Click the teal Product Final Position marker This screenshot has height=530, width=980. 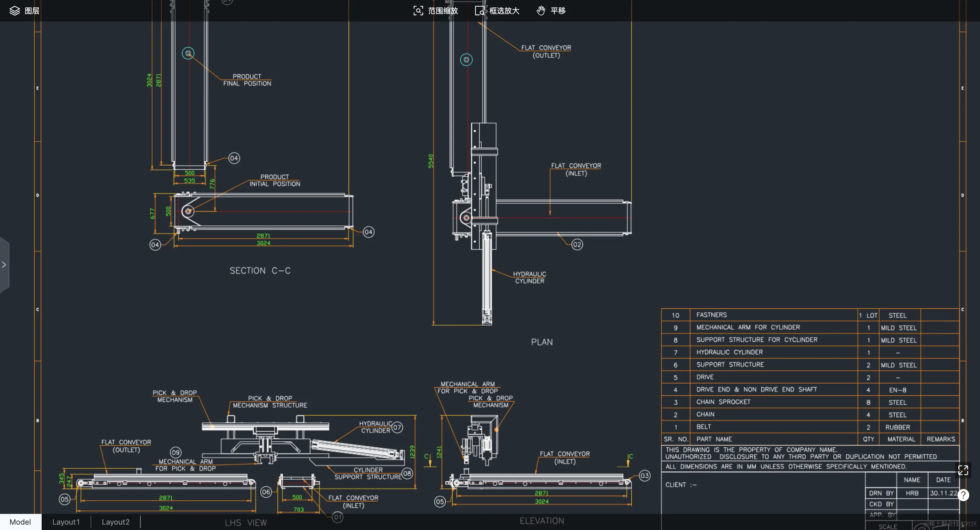click(x=188, y=53)
